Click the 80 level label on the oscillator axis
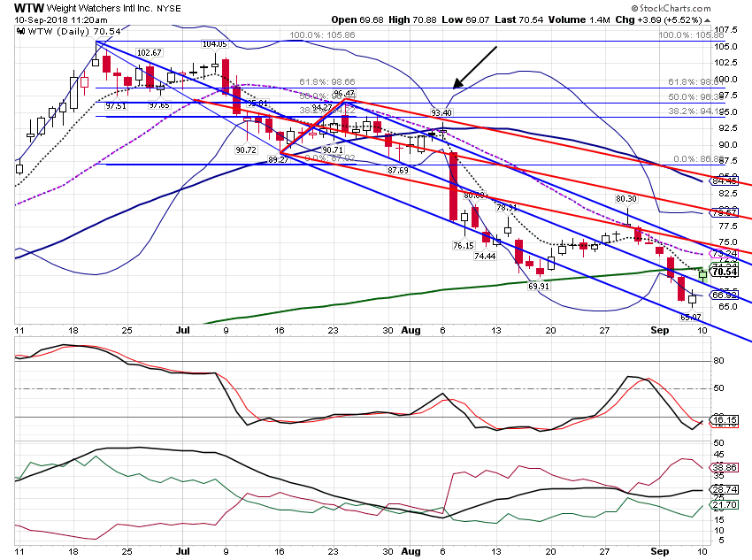The image size is (752, 560). (718, 361)
